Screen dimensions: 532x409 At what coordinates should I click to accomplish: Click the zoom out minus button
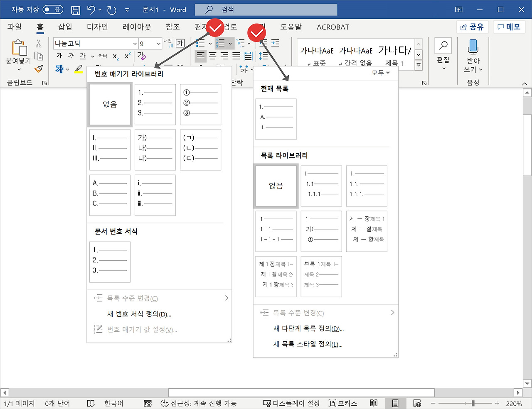(433, 403)
